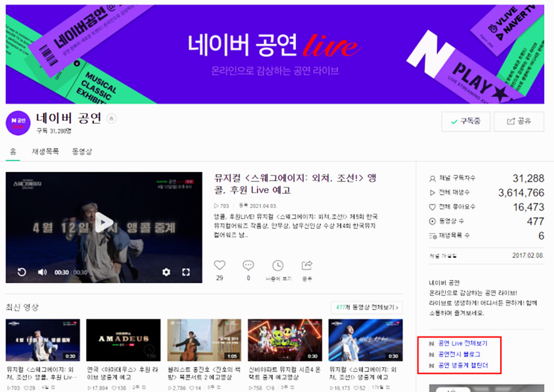Viewport: 554px width, 392px height.
Task: Click the 동영상 수 circle-play icon
Action: (432, 221)
